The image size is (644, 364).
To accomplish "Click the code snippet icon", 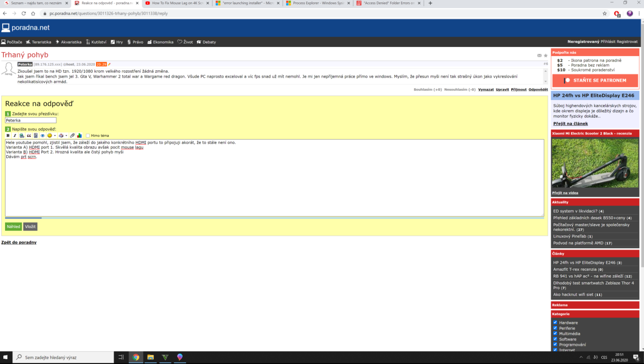I will [x=36, y=136].
